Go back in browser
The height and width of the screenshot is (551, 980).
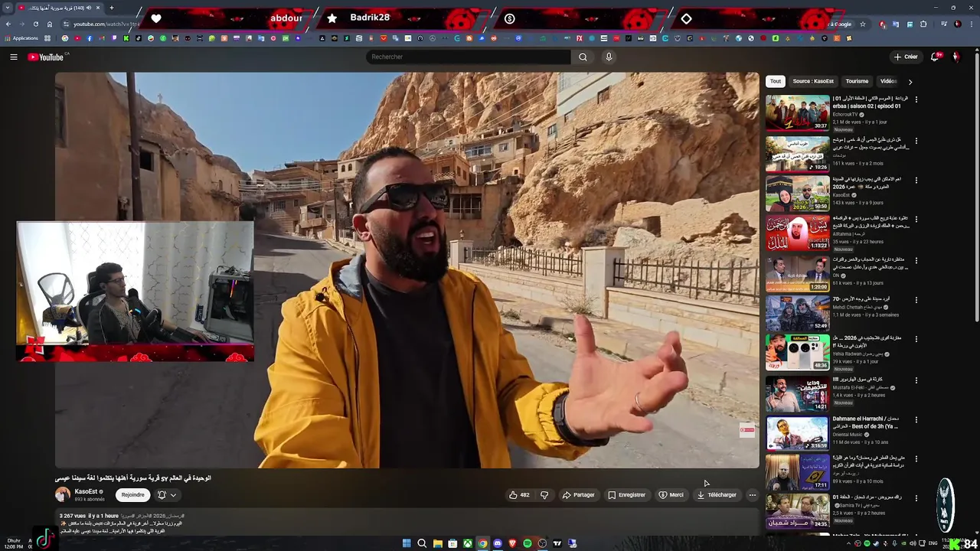8,24
